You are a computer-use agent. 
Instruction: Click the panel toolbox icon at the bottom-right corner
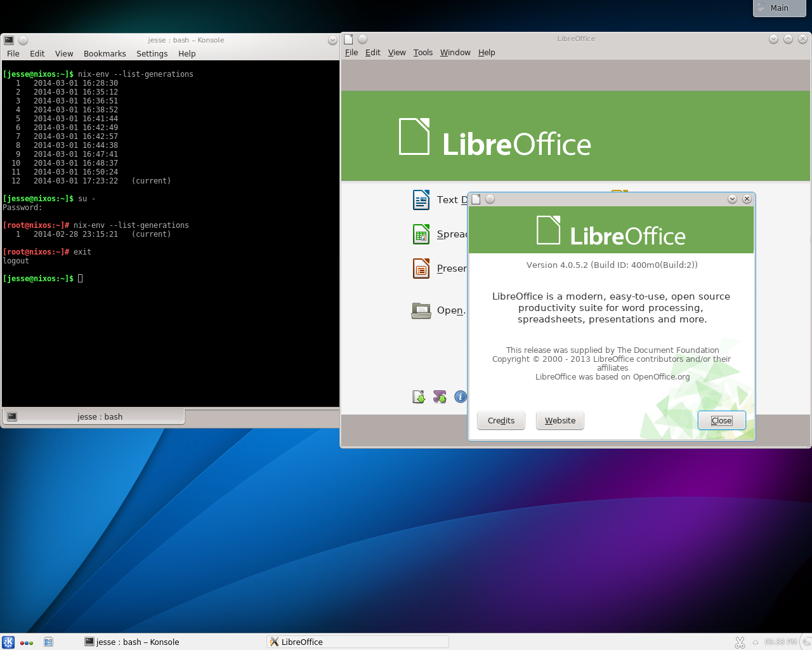pos(807,641)
